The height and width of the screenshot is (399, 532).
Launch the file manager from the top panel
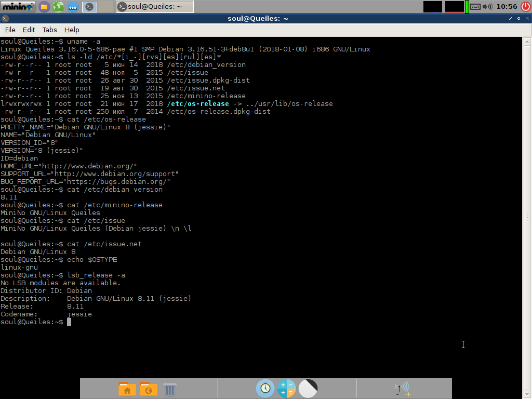(x=44, y=7)
